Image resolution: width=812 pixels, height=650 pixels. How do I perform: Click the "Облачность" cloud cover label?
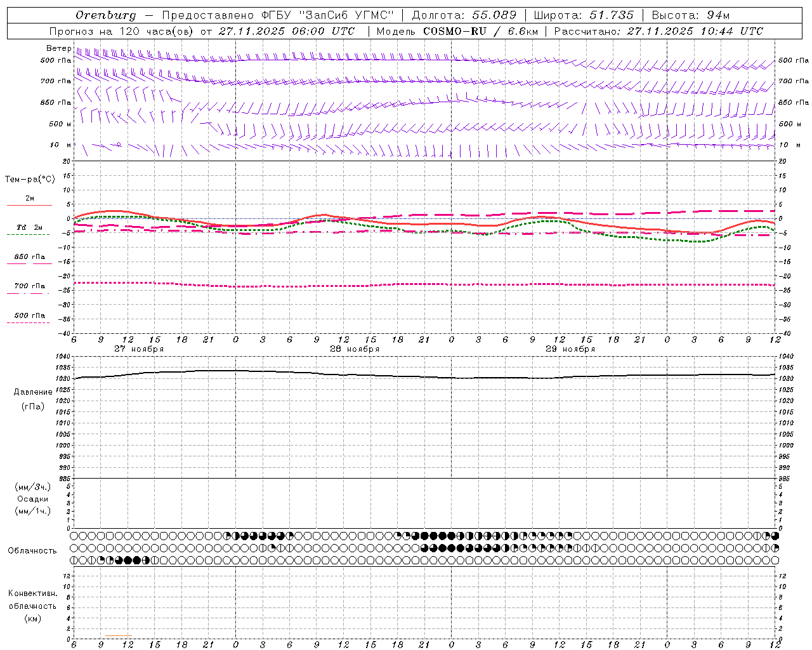point(32,551)
